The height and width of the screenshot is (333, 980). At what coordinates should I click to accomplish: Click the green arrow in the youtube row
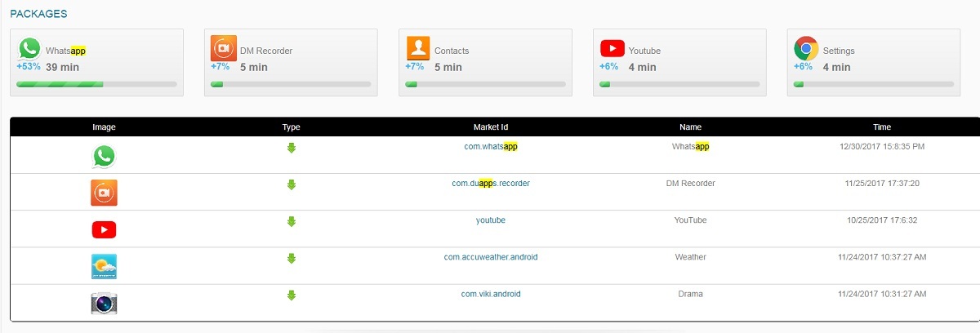pos(291,221)
